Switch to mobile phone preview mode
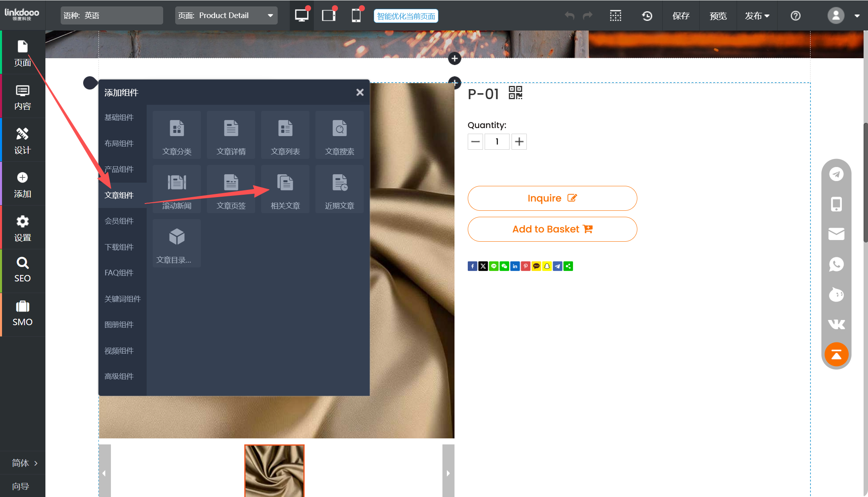Viewport: 868px width, 497px height. [x=356, y=16]
